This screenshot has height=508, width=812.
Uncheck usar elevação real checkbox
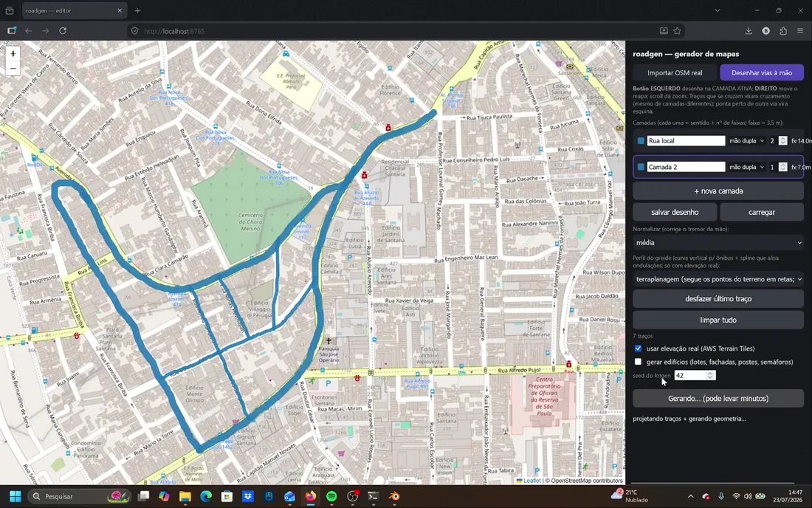pos(638,349)
